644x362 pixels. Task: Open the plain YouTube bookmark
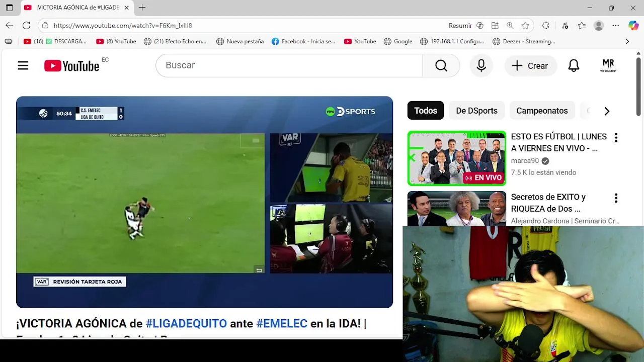[360, 41]
